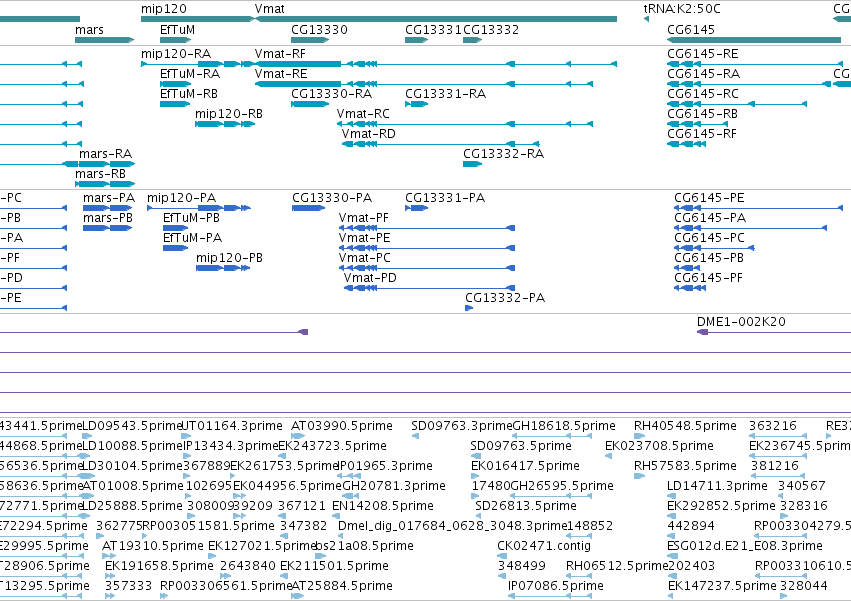The height and width of the screenshot is (601, 851).
Task: Select the CG13332 gene label
Action: [491, 30]
